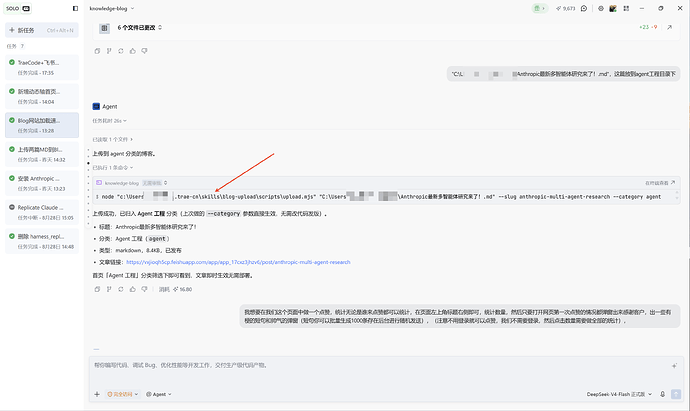The image size is (690, 411).
Task: Open the user avatar menu
Action: [x=613, y=8]
